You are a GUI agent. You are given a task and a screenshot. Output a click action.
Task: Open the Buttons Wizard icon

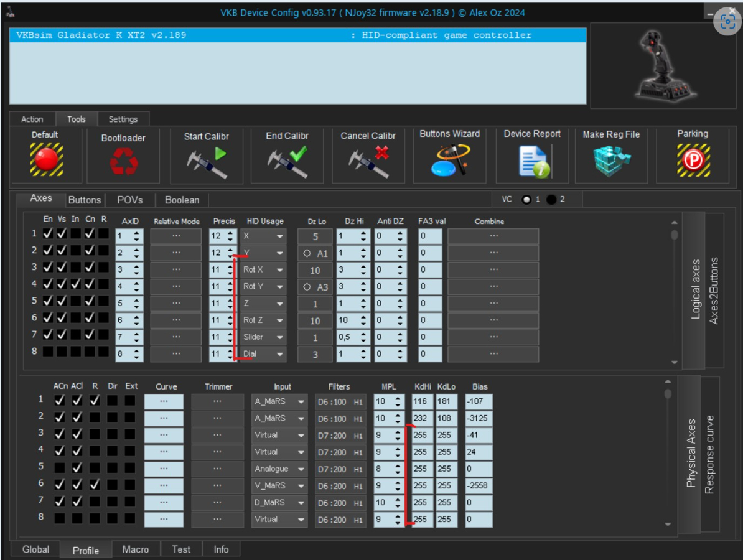point(450,160)
